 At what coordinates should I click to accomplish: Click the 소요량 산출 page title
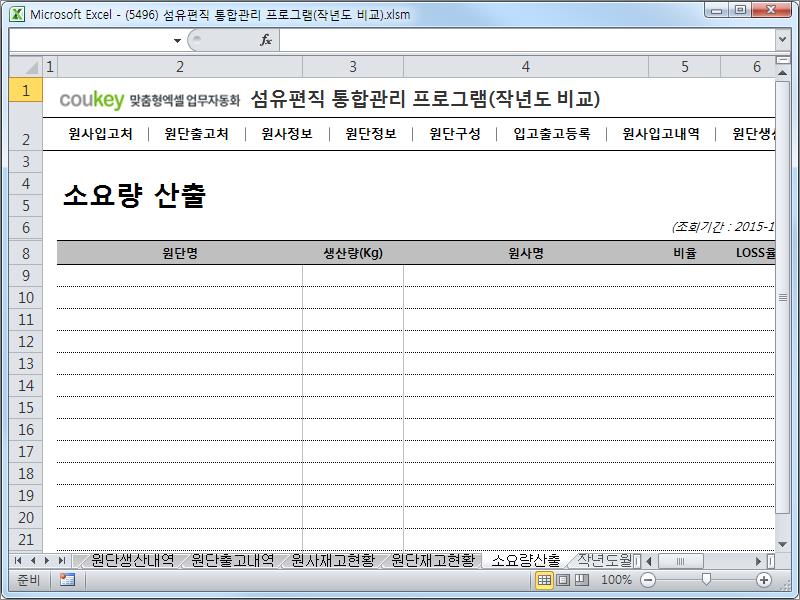tap(134, 195)
